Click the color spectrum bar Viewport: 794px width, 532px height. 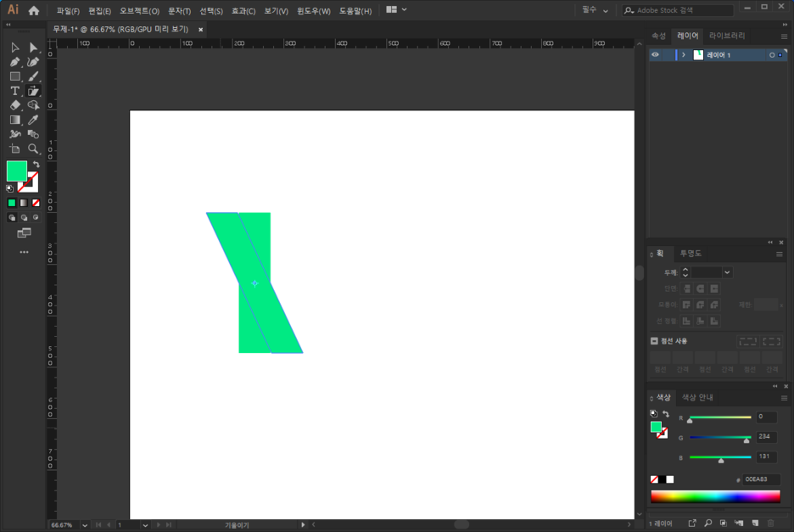tap(715, 496)
